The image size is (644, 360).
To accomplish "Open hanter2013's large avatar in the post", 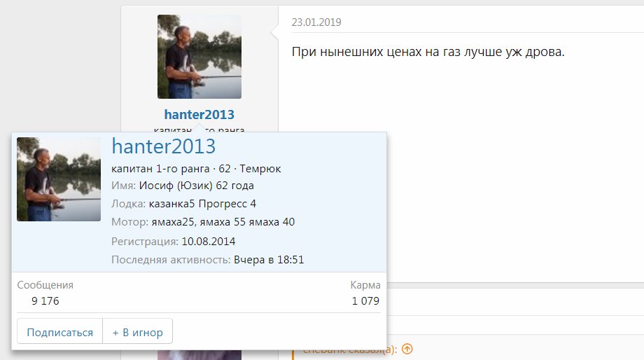I will (x=199, y=57).
